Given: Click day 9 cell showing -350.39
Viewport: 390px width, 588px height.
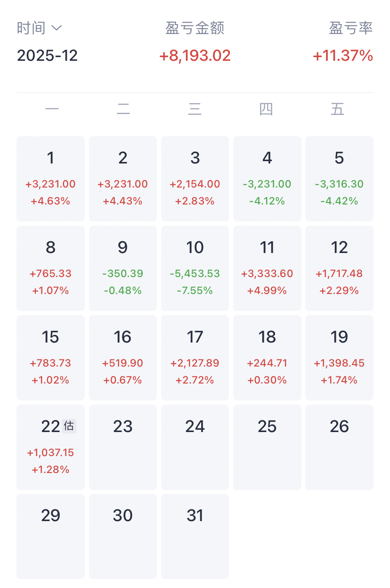Looking at the screenshot, I should click(x=122, y=268).
